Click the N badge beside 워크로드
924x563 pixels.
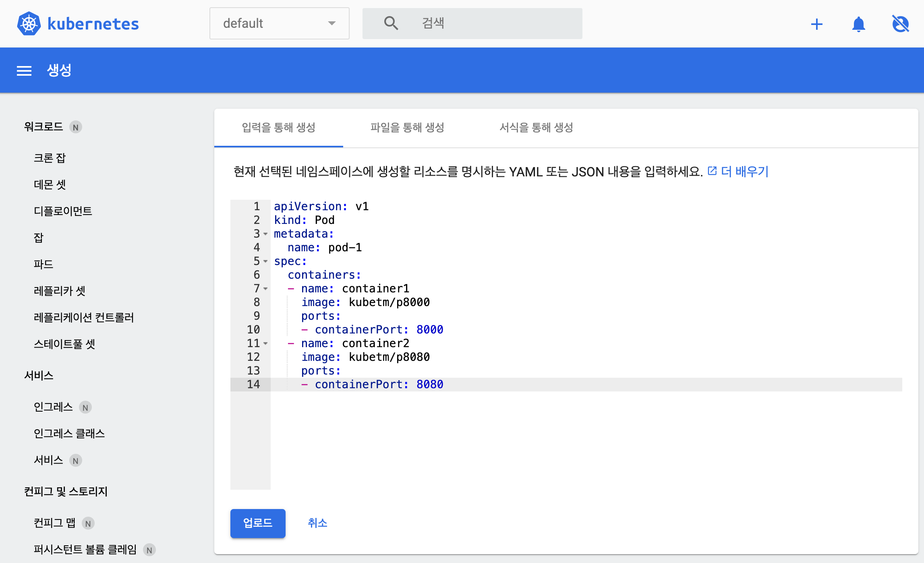click(76, 127)
